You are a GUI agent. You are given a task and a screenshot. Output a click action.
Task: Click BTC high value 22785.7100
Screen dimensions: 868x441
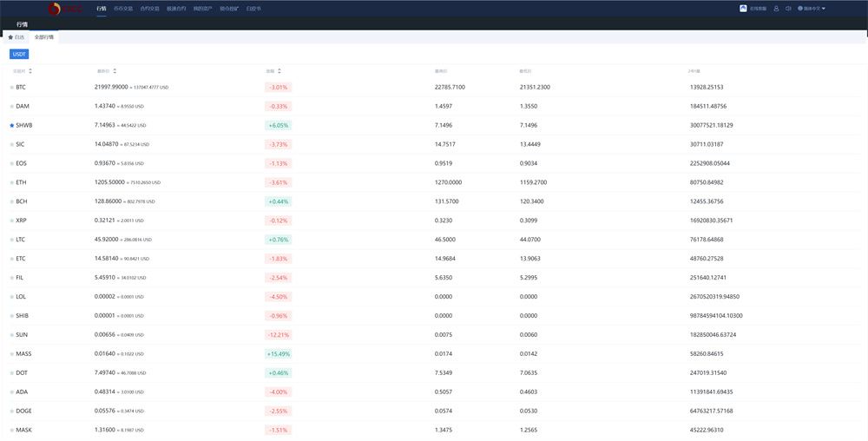(x=450, y=88)
